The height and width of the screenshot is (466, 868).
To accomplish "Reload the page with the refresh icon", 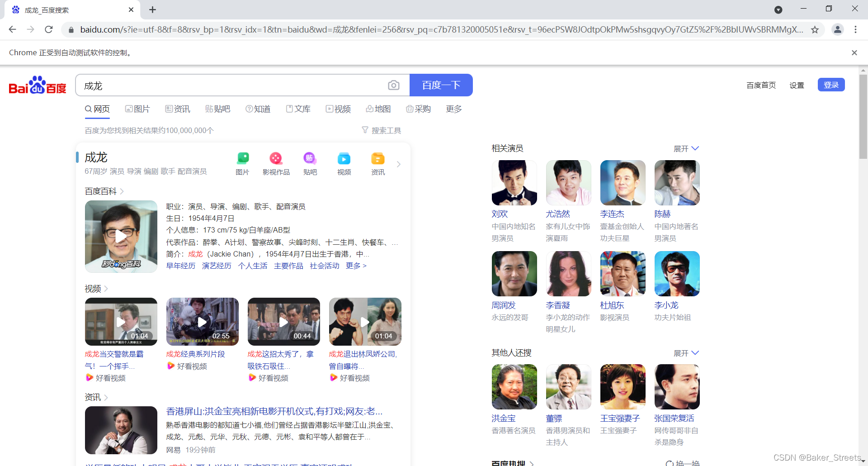I will (49, 29).
